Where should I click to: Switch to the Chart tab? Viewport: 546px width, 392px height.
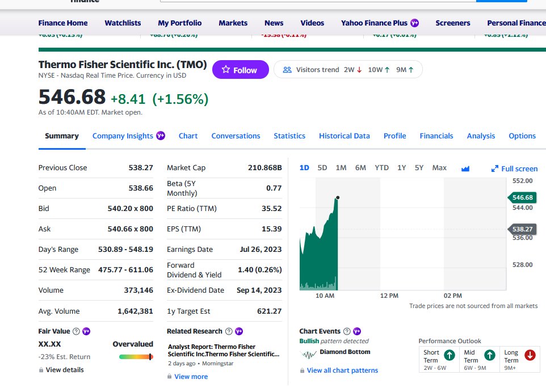point(188,136)
